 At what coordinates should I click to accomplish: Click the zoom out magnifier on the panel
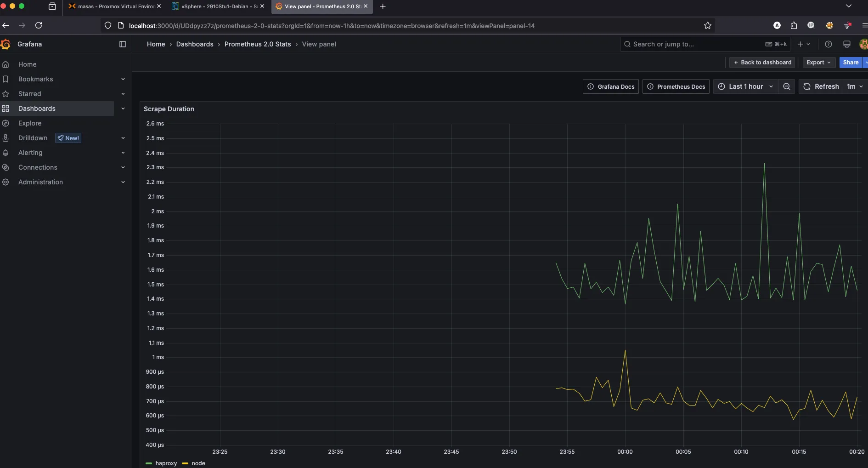787,86
